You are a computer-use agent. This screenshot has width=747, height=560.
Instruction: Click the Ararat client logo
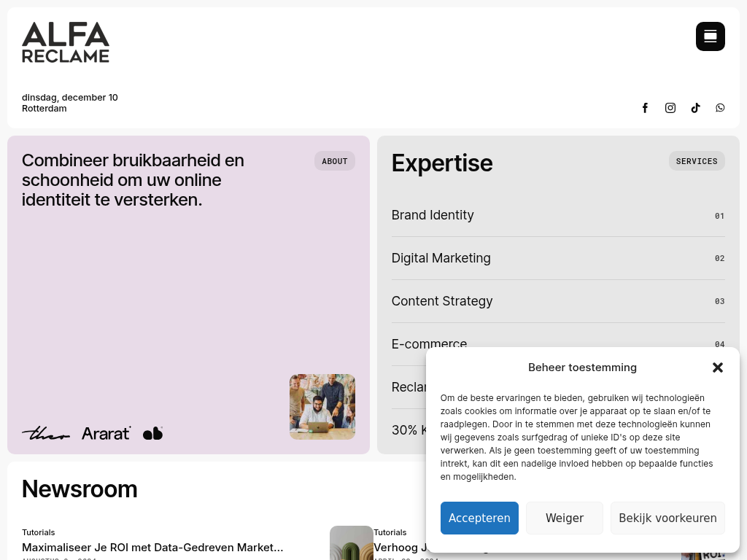pyautogui.click(x=107, y=433)
